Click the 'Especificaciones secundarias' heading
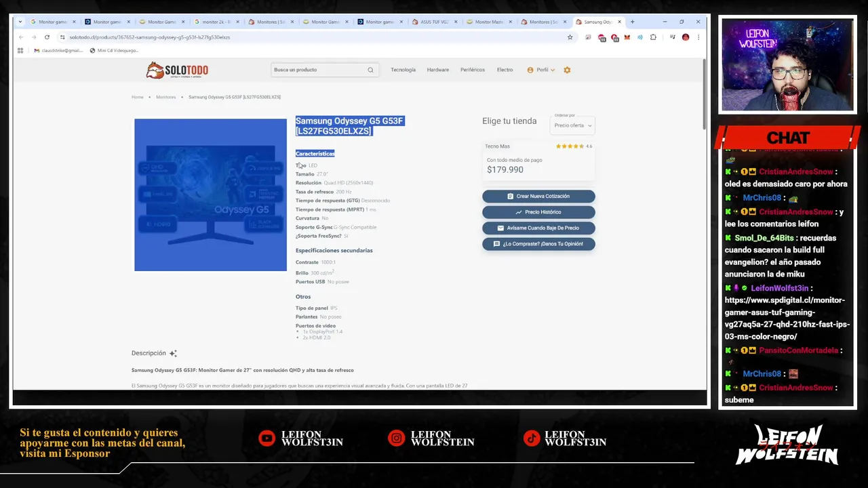 pos(334,250)
